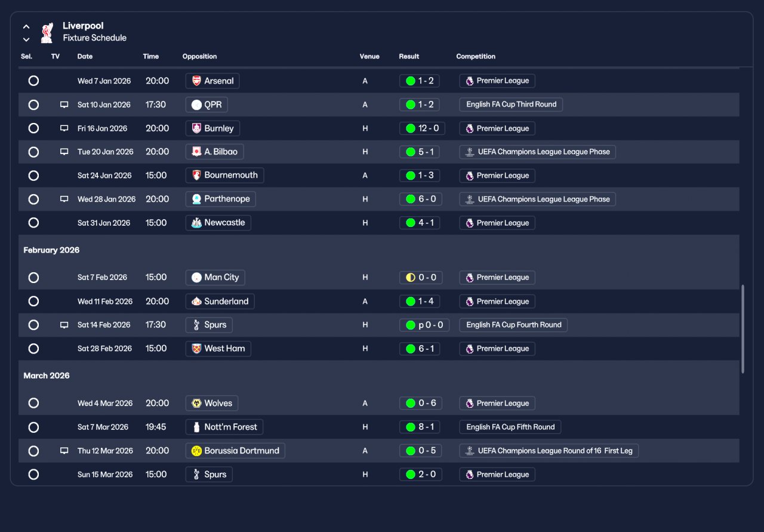This screenshot has width=764, height=532.
Task: Click the TV icon on A. Bilbao row
Action: (64, 152)
